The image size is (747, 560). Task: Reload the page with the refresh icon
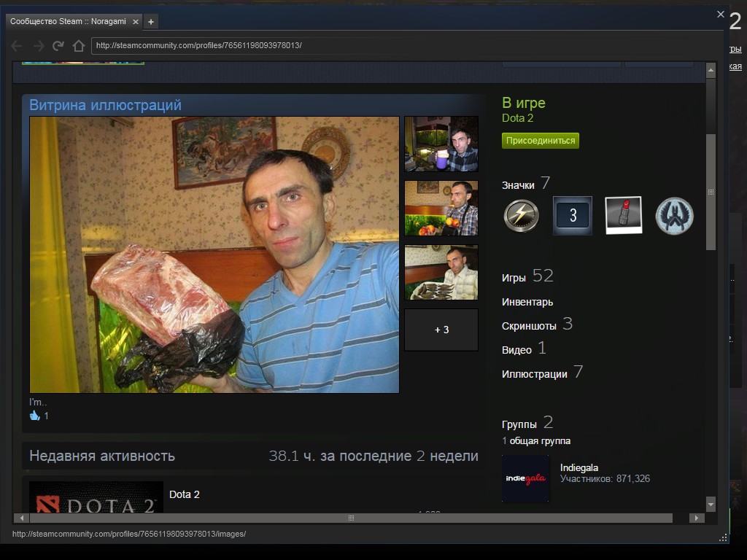point(58,46)
